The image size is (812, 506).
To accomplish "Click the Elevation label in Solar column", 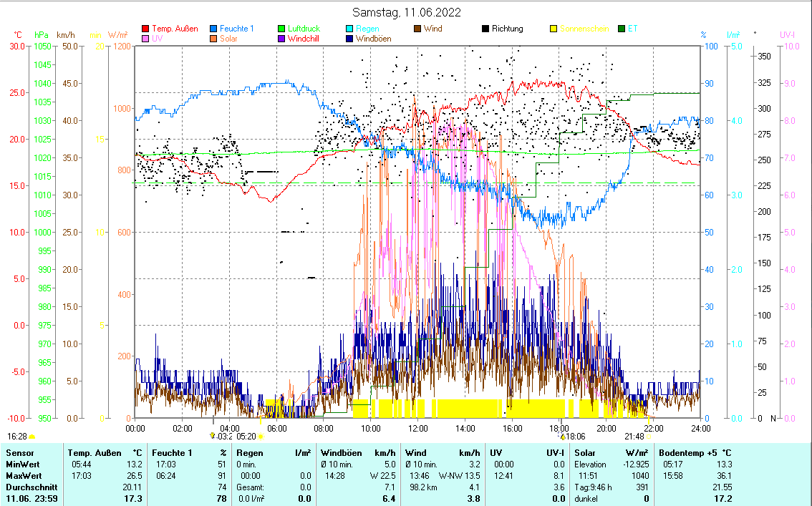I will click(x=590, y=464).
